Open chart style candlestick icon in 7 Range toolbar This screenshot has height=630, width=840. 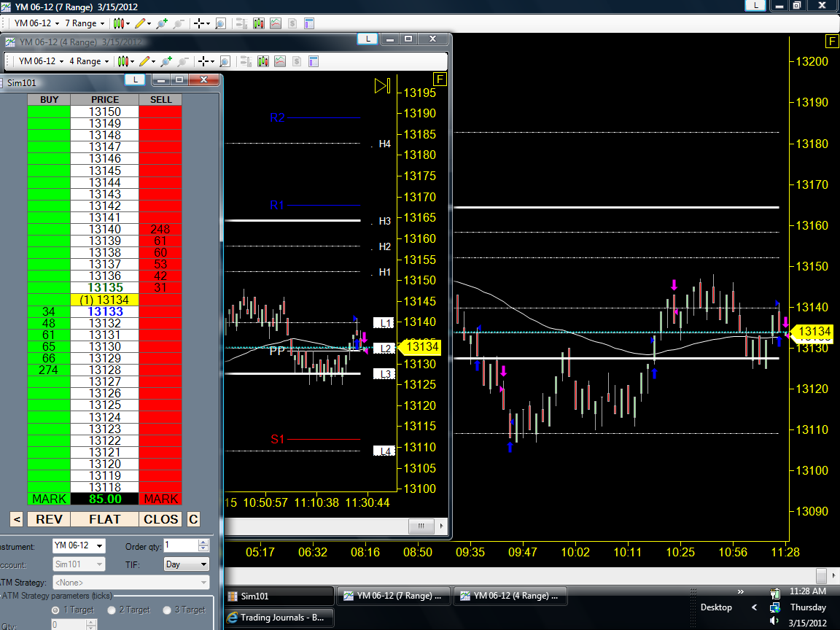point(119,23)
